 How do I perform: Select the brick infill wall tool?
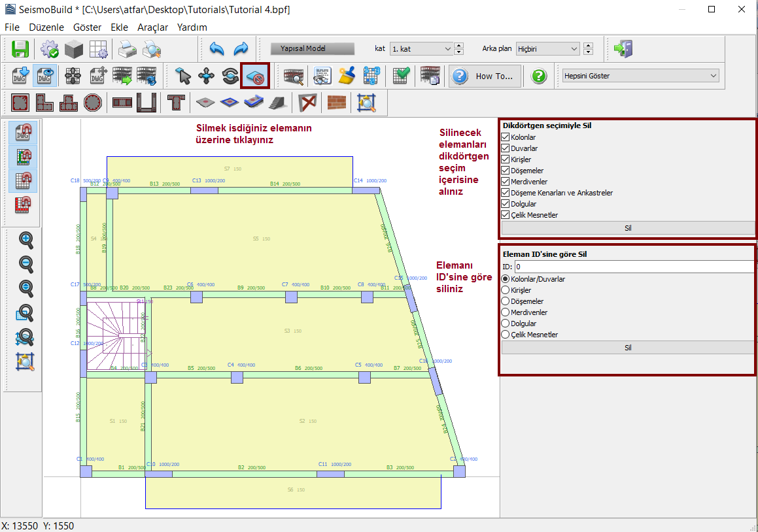(336, 103)
